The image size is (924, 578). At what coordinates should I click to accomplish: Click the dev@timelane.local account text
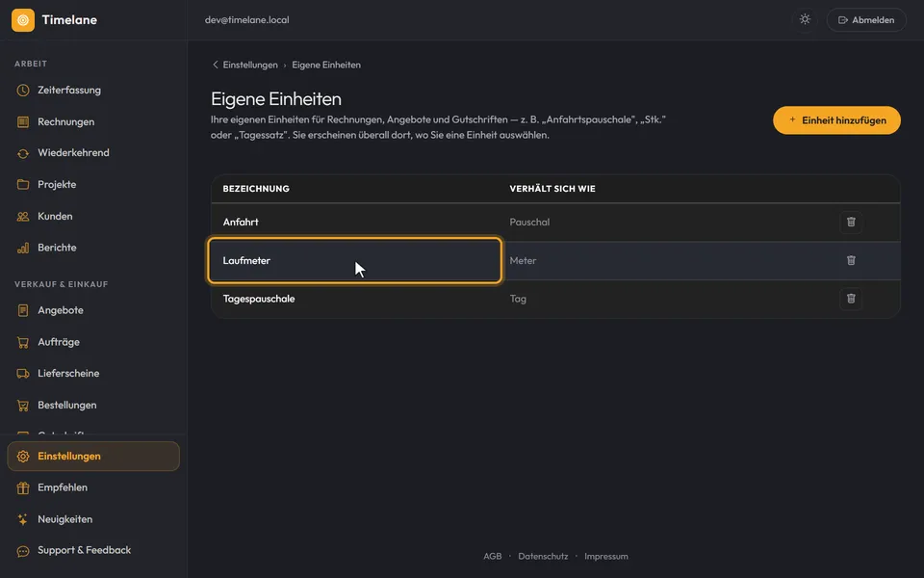coord(247,20)
